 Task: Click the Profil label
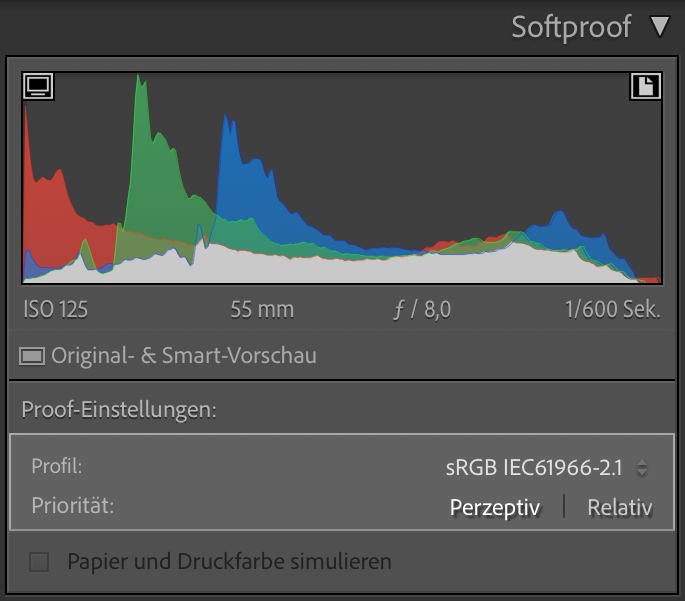click(x=57, y=466)
